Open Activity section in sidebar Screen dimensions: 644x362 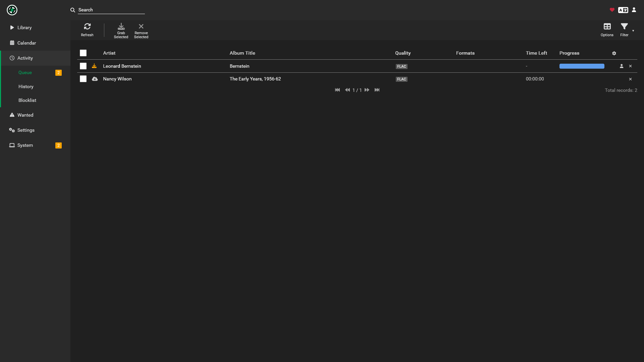click(35, 58)
